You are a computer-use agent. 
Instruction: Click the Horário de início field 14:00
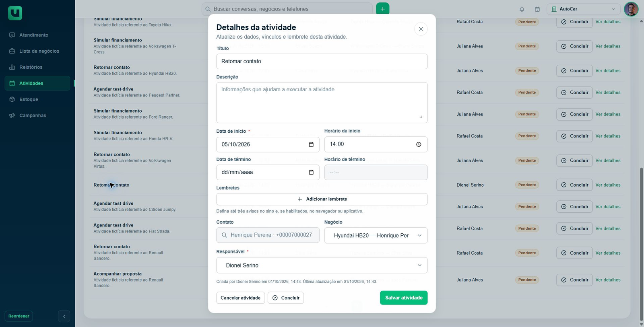pos(376,144)
